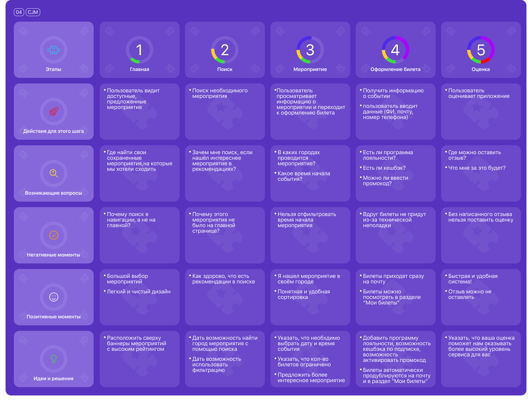Click the orange sad face icon
532x401 pixels.
click(x=53, y=235)
